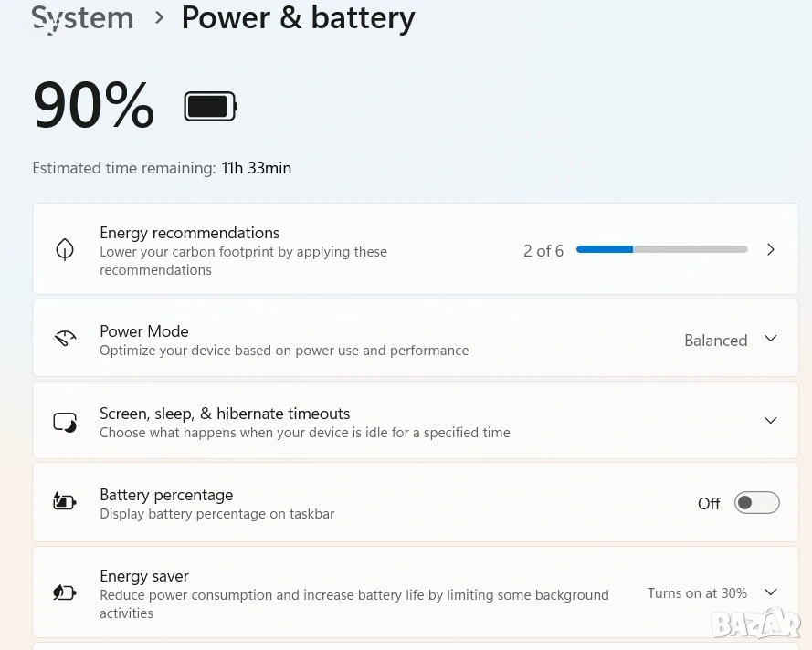Open the Power Mode dropdown showing Balanced

pos(731,340)
